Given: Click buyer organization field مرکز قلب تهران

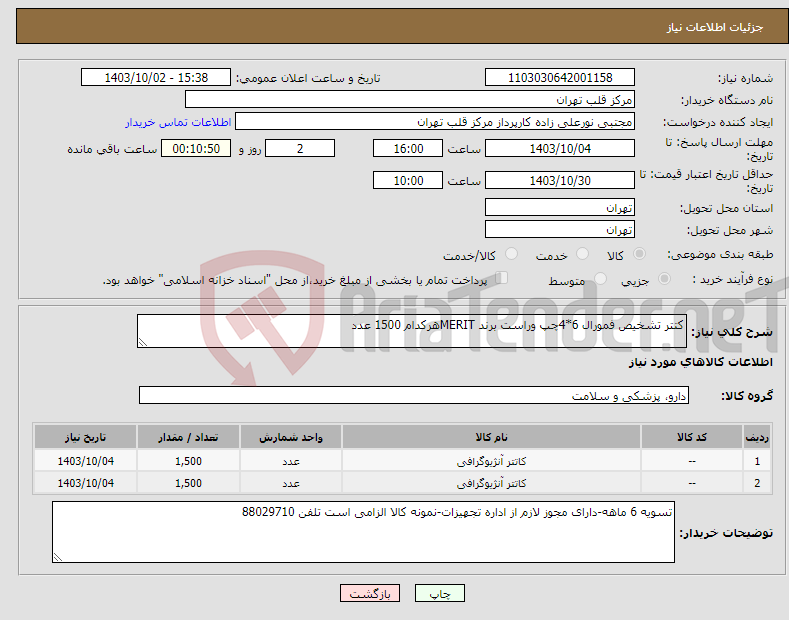Looking at the screenshot, I should pyautogui.click(x=410, y=100).
